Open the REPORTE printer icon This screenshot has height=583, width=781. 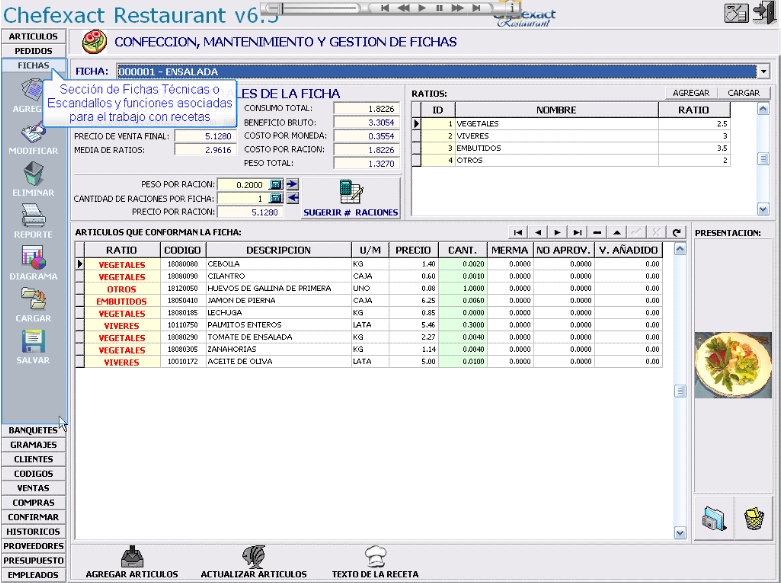click(x=33, y=216)
